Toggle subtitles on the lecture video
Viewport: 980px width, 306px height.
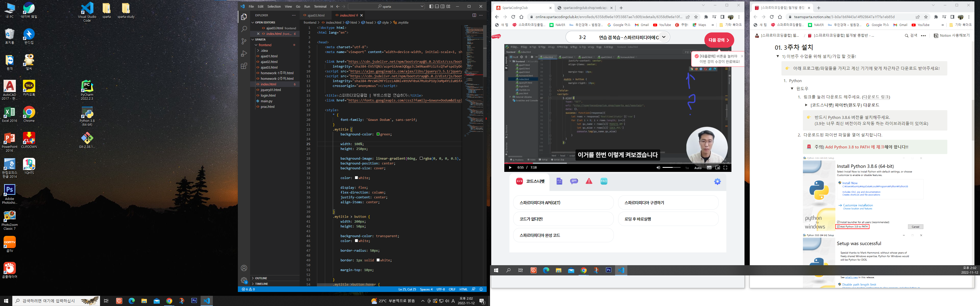(x=709, y=168)
